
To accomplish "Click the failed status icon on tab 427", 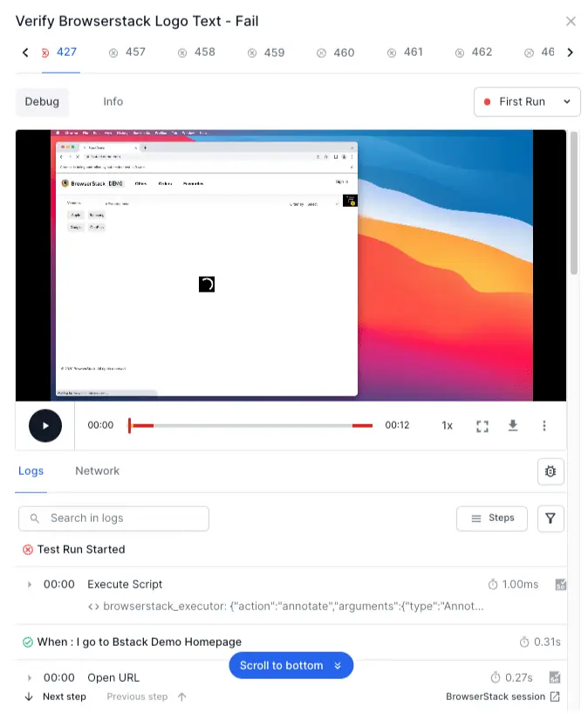I will [x=45, y=53].
